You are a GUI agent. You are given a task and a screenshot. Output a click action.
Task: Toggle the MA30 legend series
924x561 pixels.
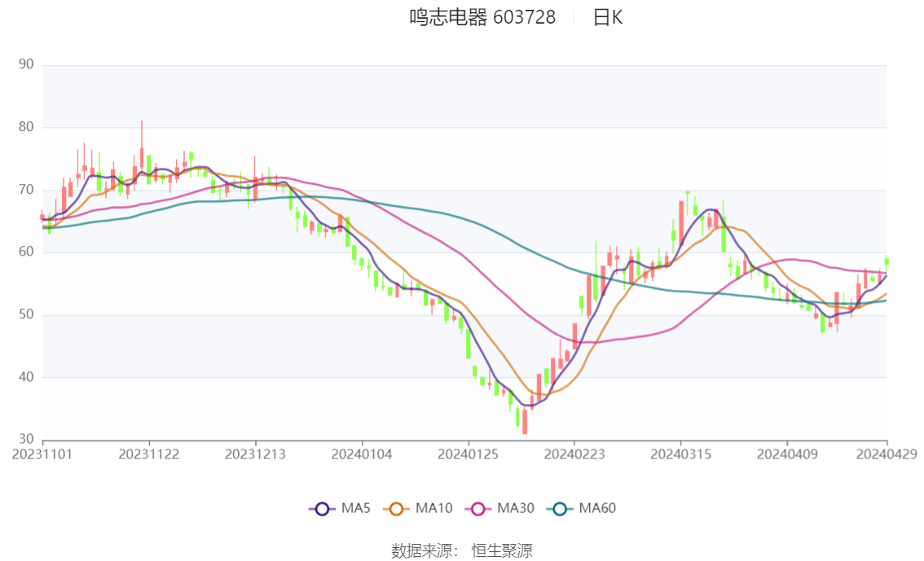pyautogui.click(x=499, y=509)
